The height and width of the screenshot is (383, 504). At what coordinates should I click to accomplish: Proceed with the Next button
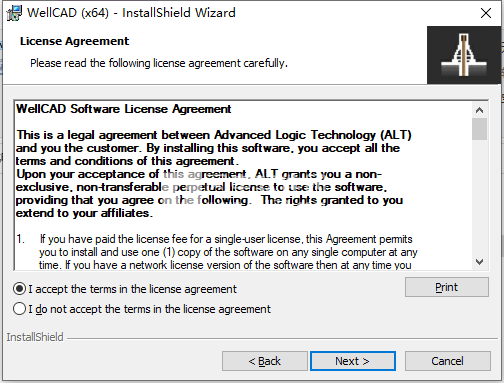point(353,361)
